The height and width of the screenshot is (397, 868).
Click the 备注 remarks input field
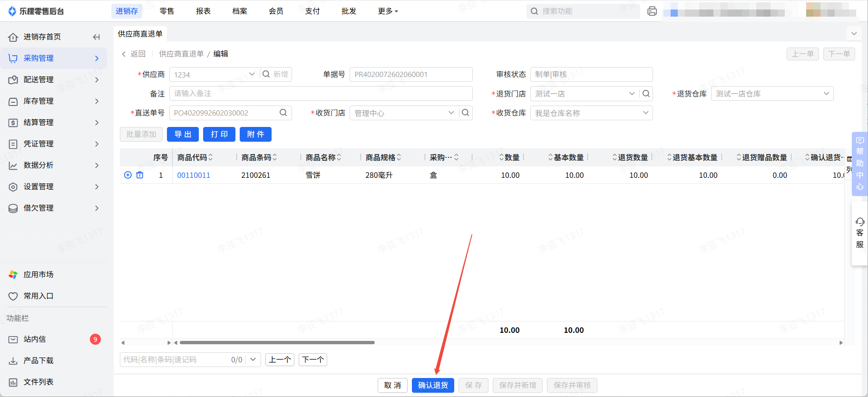click(321, 94)
